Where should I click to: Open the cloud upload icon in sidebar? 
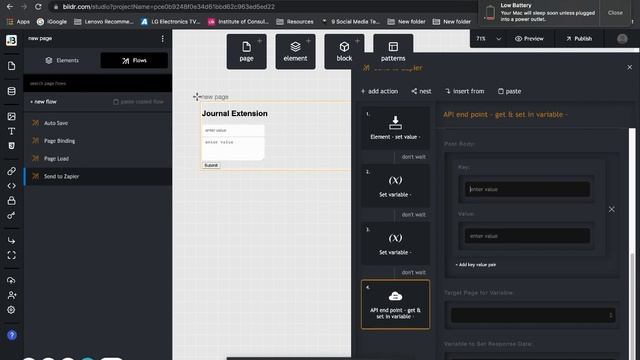point(11,280)
